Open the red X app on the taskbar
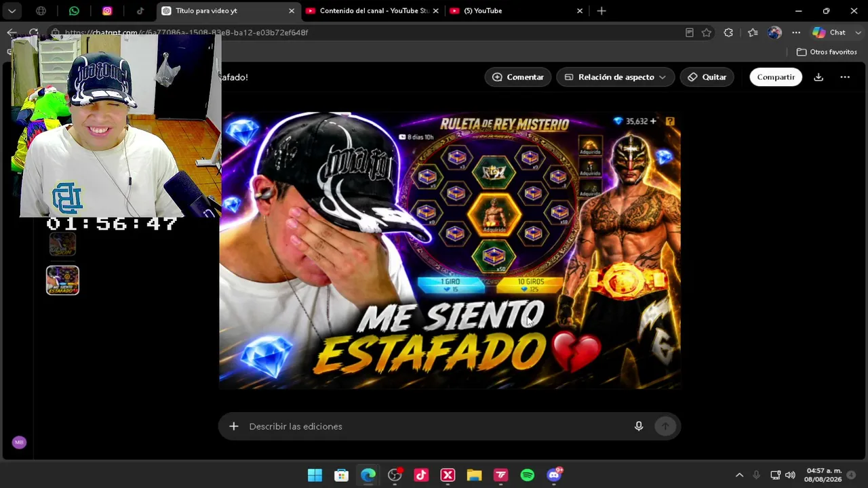 448,475
